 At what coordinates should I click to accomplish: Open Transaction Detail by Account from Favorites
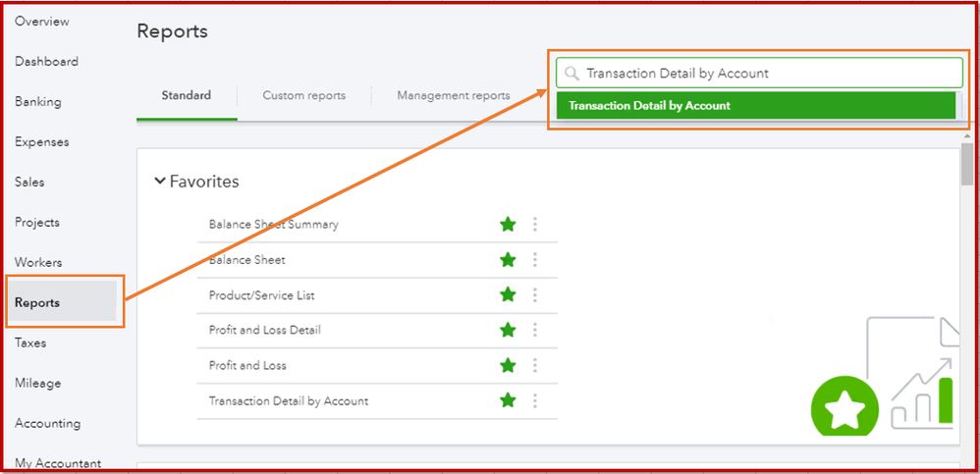288,401
